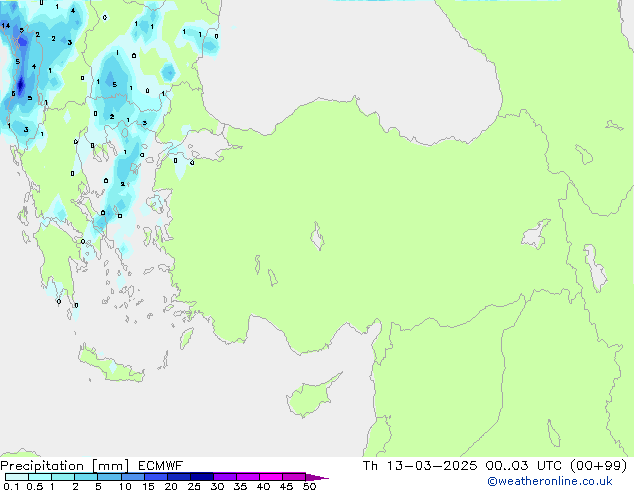Pick legend swatch between 40 and 45
The width and height of the screenshot is (634, 490).
(x=271, y=477)
